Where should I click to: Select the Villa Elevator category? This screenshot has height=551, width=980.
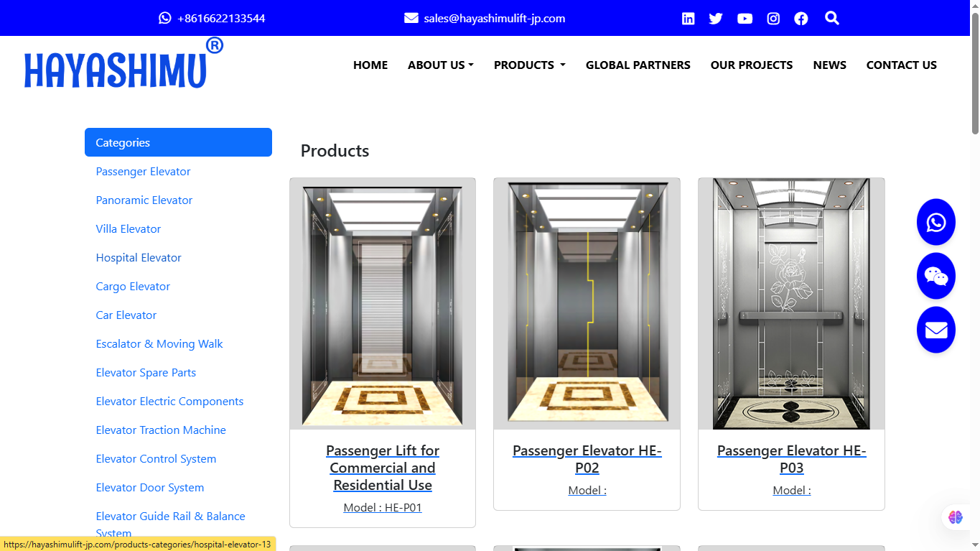[x=129, y=228]
